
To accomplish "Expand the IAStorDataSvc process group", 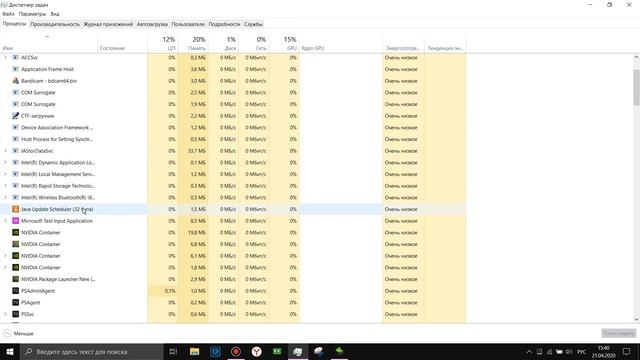I will pyautogui.click(x=5, y=151).
